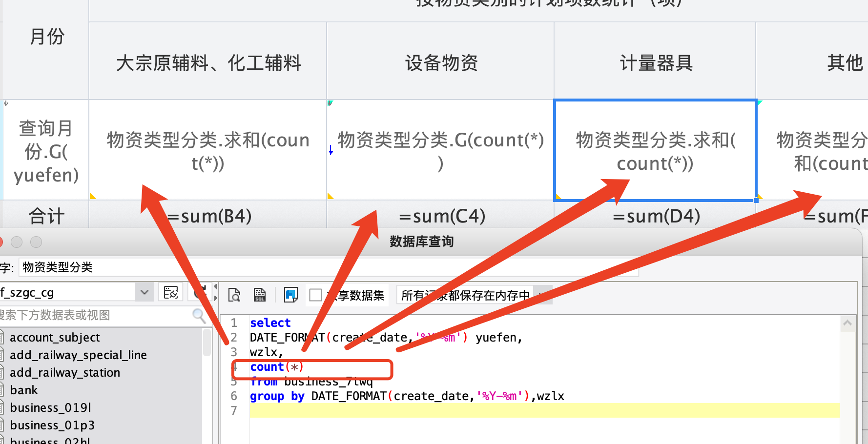Click the dataset name field 物资类型分类

[x=328, y=267]
